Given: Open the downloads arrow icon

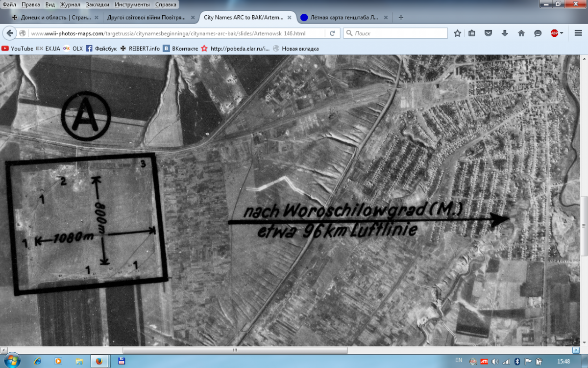Looking at the screenshot, I should [x=505, y=33].
